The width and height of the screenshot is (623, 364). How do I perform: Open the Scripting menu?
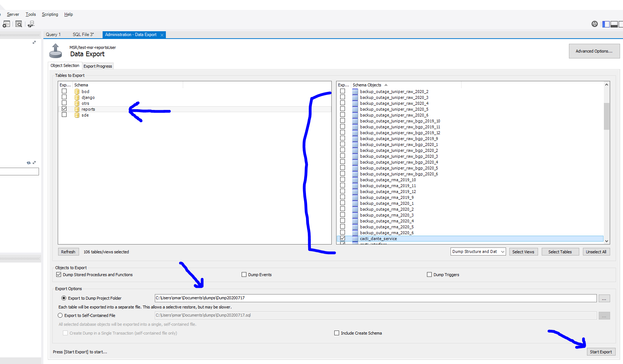point(50,14)
